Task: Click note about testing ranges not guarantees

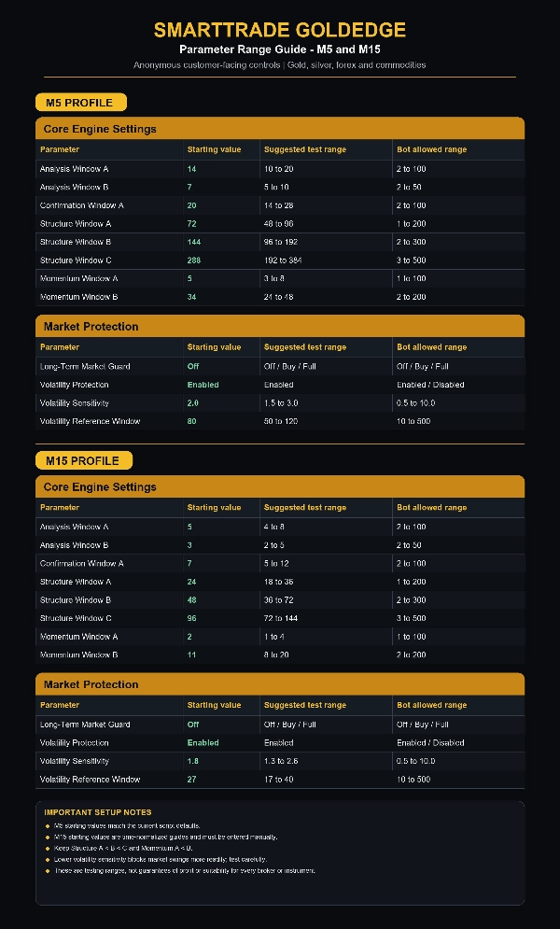Action: pyautogui.click(x=185, y=871)
